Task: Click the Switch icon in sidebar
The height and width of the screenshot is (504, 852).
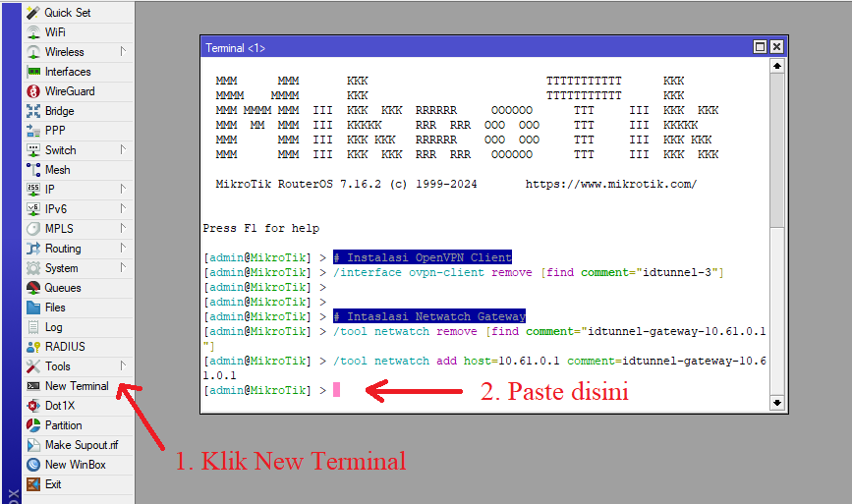Action: click(33, 150)
